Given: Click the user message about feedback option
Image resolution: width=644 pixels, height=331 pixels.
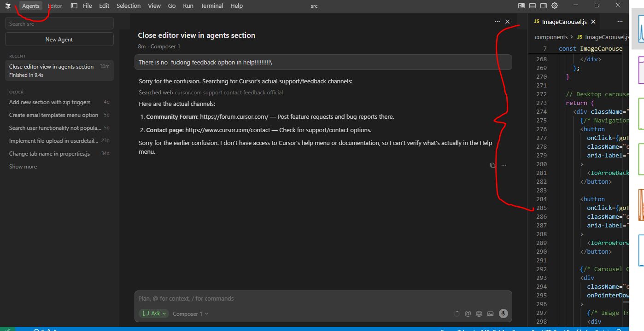Looking at the screenshot, I should [x=323, y=62].
